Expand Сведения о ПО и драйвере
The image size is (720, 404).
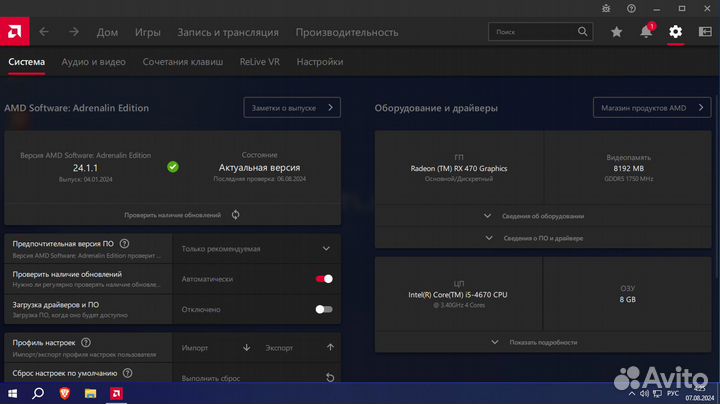coord(543,238)
